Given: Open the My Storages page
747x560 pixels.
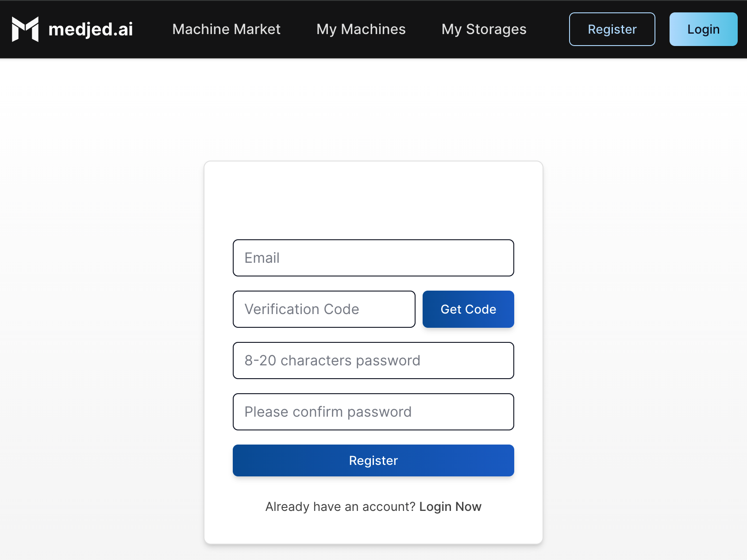Looking at the screenshot, I should click(x=484, y=29).
